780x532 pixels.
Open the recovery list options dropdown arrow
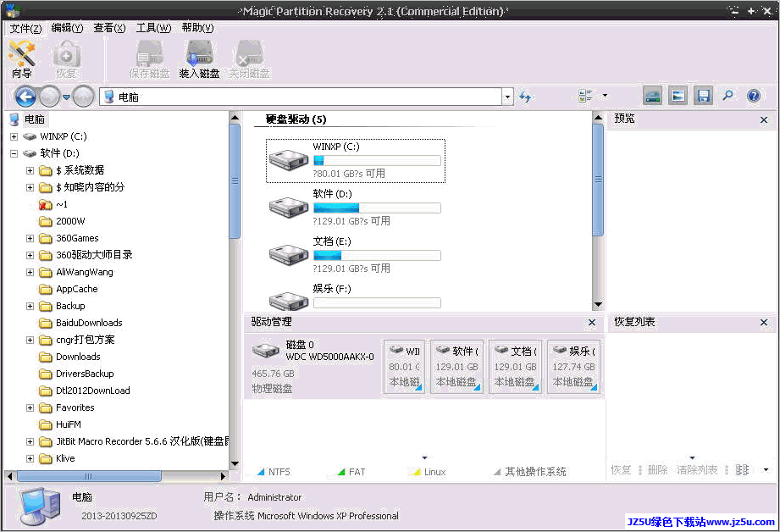pyautogui.click(x=766, y=470)
